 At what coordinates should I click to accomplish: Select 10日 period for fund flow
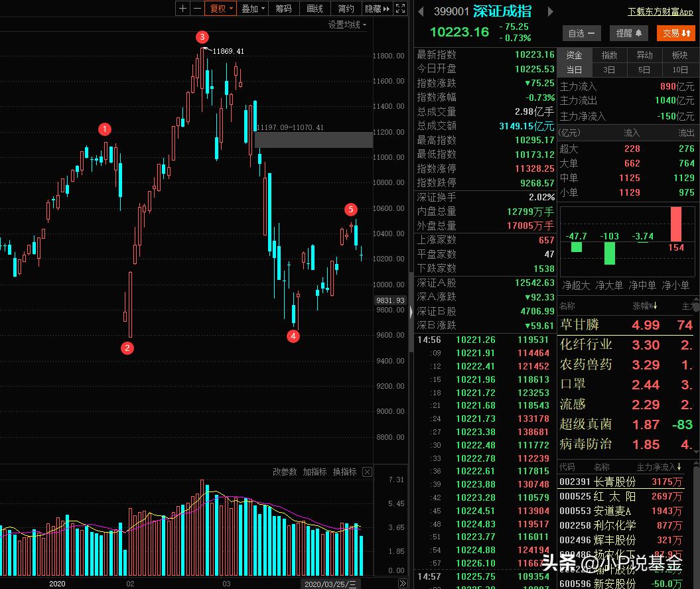(x=680, y=70)
